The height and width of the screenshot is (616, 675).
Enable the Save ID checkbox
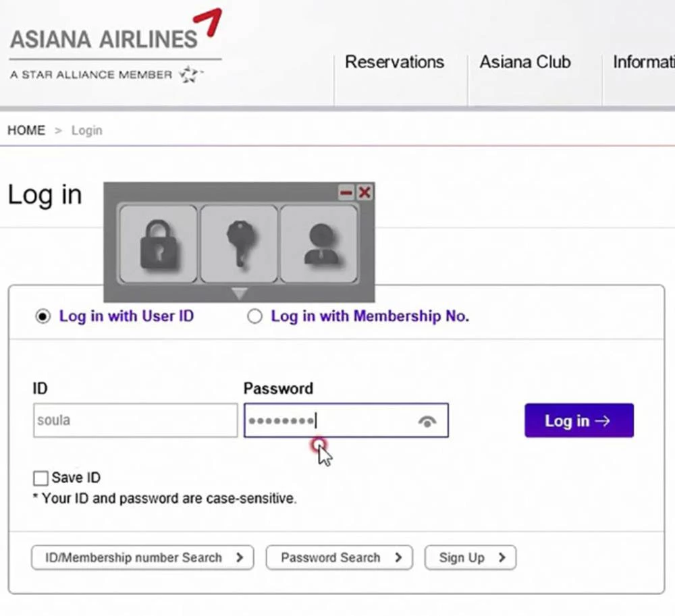(41, 478)
